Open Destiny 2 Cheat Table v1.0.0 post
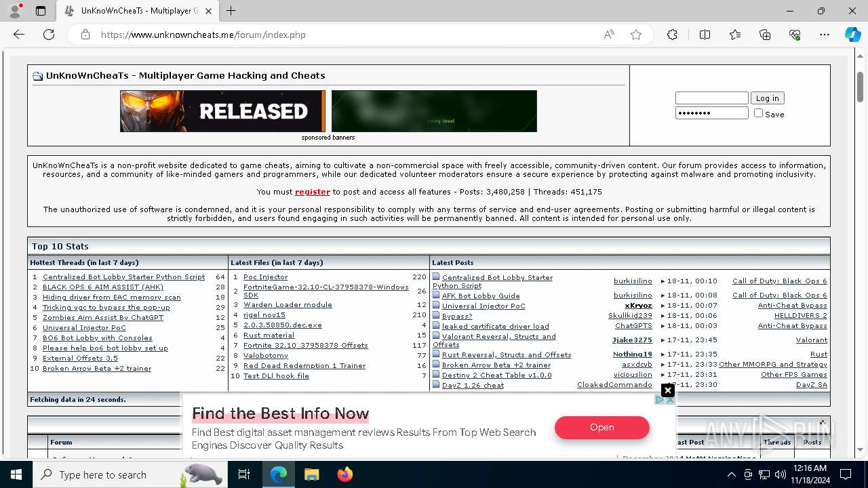 496,374
